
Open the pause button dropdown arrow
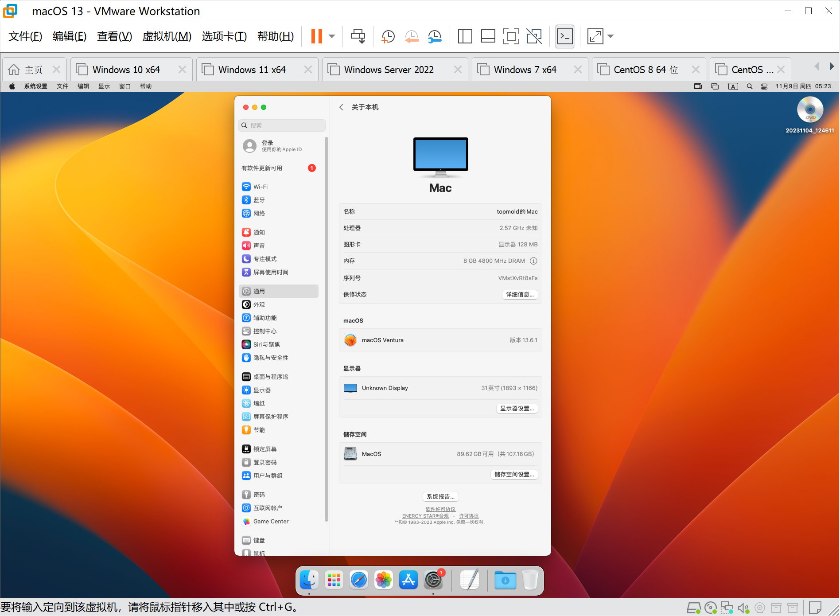tap(332, 36)
